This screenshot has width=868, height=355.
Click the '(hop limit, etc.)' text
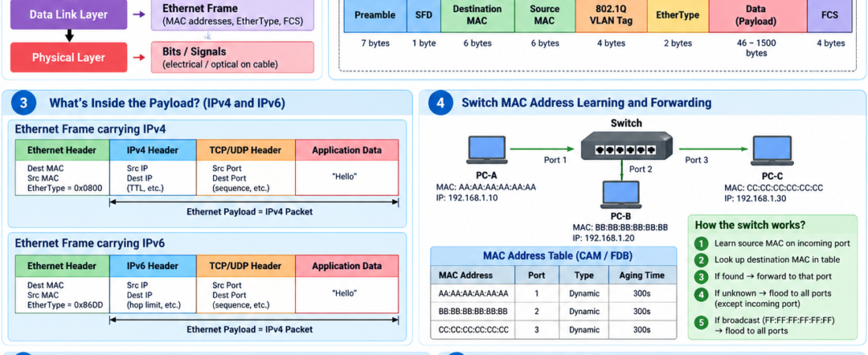(x=153, y=305)
